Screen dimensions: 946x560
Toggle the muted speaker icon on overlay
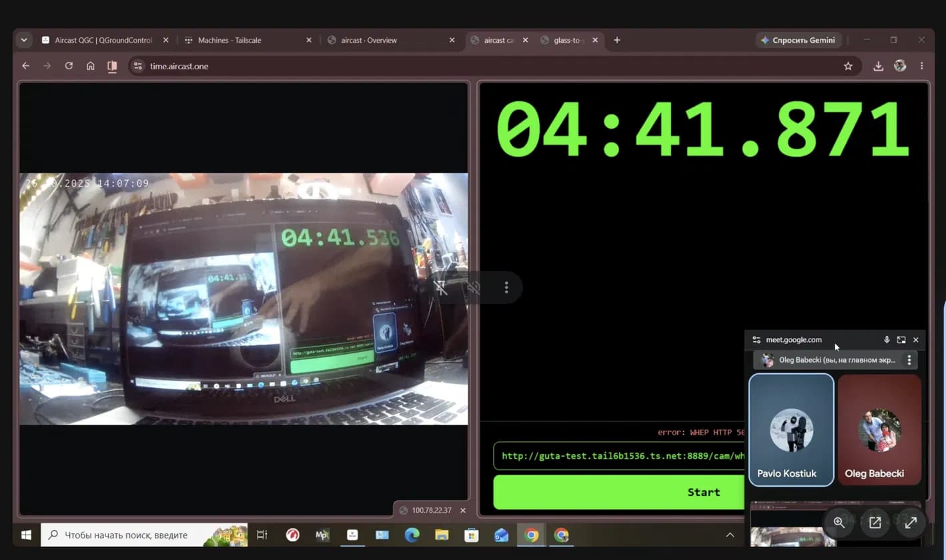474,287
